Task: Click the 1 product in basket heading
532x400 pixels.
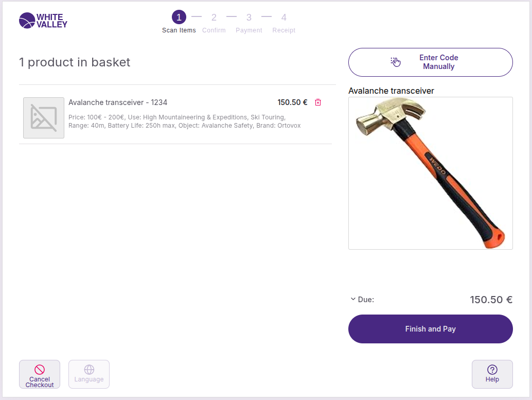Action: 75,62
